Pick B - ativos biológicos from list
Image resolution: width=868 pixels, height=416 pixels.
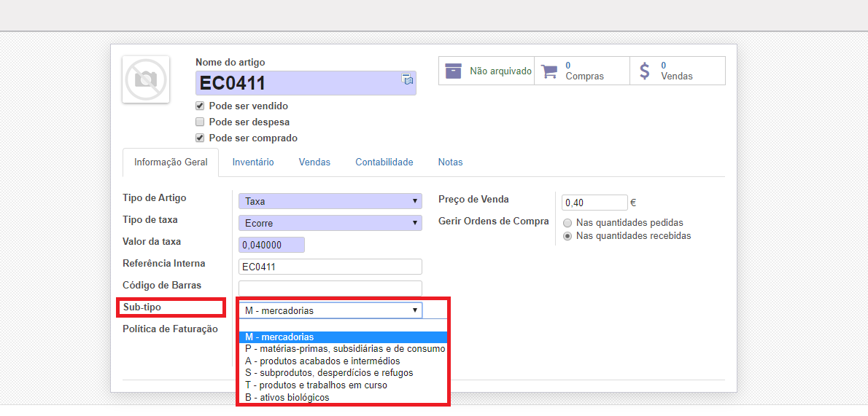point(287,397)
